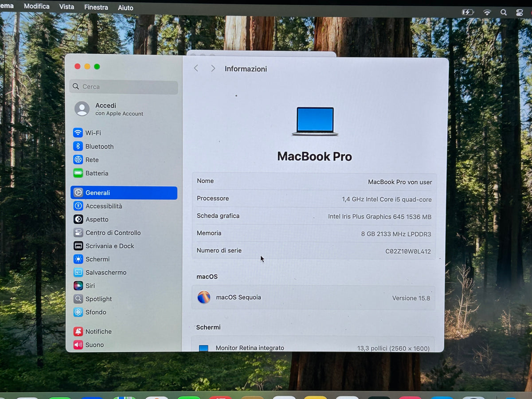Go back with the left chevron button

point(196,68)
